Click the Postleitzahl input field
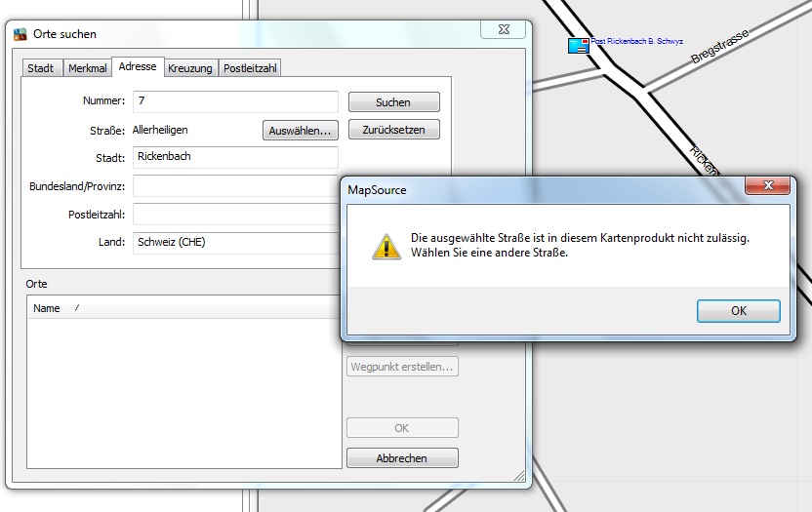812x512 pixels. 235,215
